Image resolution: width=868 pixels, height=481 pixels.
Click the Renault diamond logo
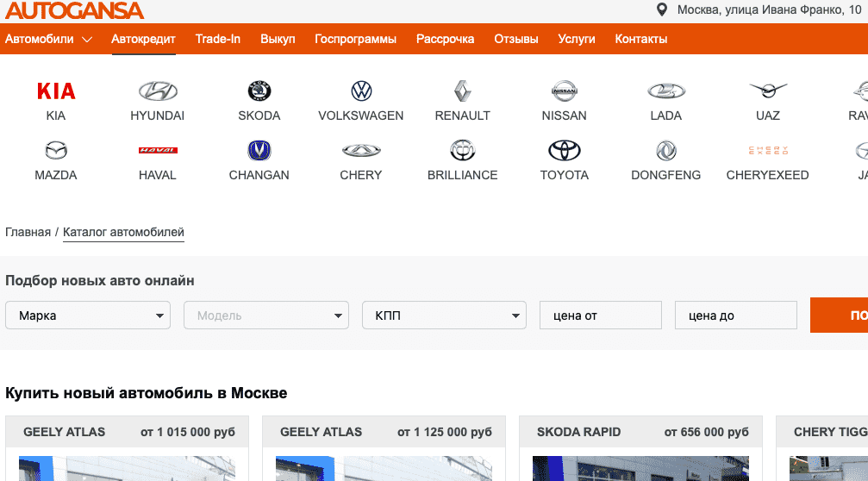(463, 91)
